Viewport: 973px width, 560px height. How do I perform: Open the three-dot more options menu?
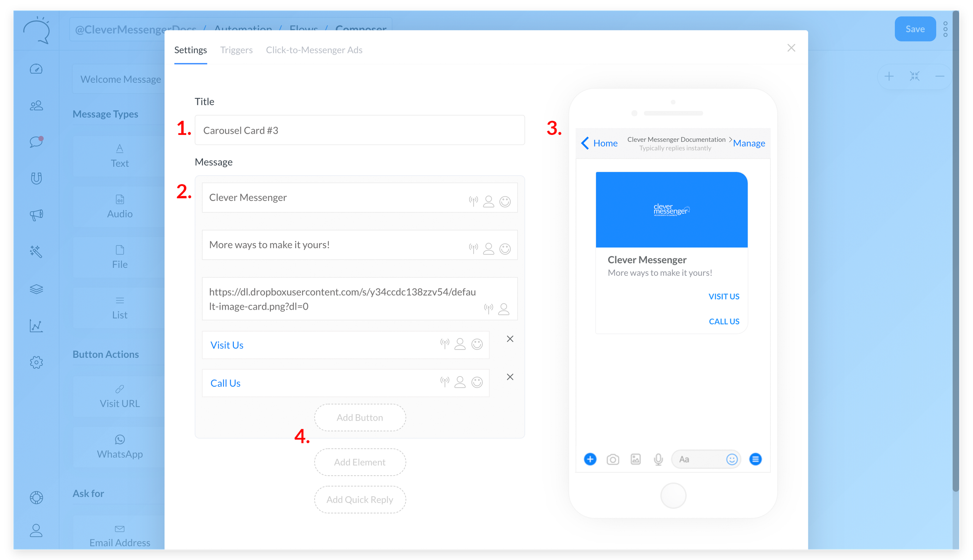(945, 29)
